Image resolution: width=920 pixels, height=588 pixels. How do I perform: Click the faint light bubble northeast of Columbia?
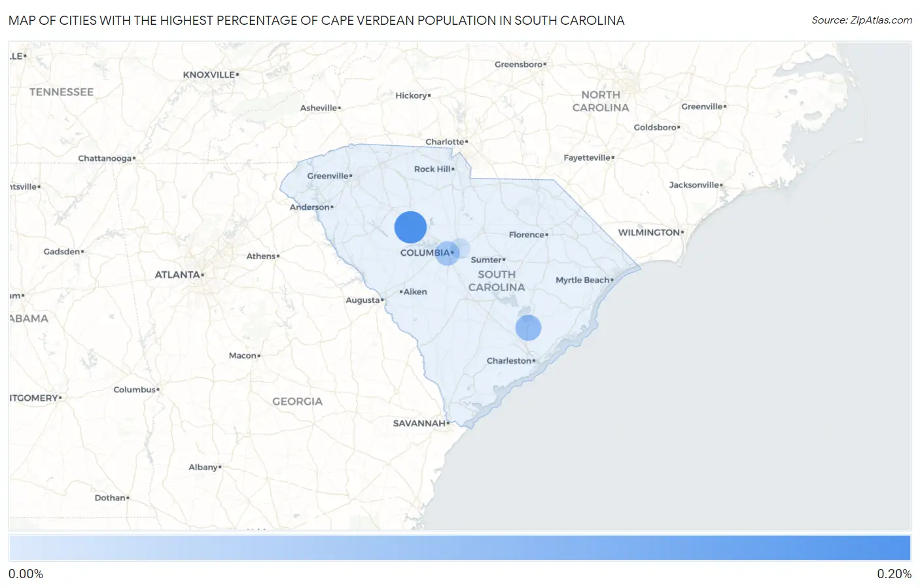pyautogui.click(x=460, y=249)
